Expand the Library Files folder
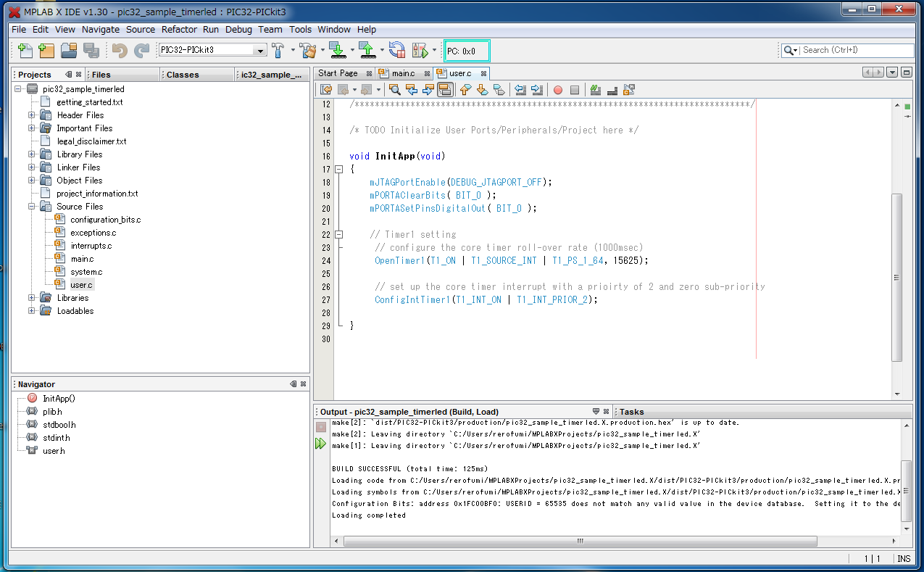The width and height of the screenshot is (924, 572). (x=32, y=154)
